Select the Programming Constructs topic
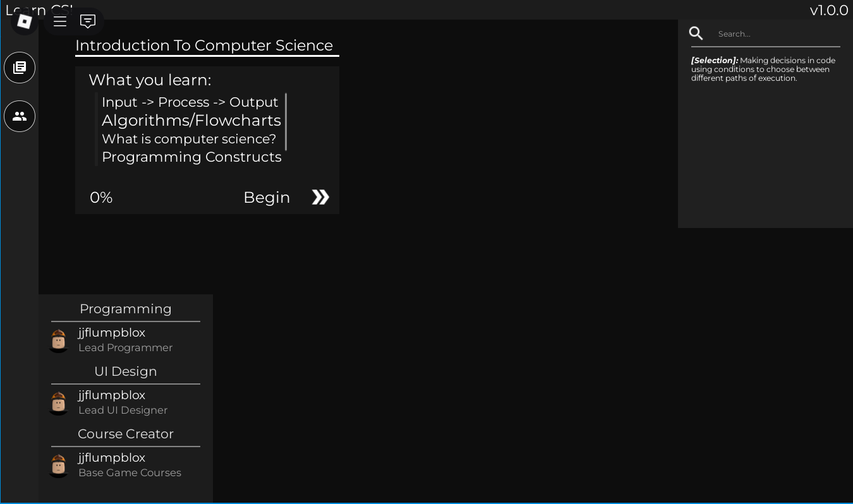The height and width of the screenshot is (504, 853). coord(191,157)
